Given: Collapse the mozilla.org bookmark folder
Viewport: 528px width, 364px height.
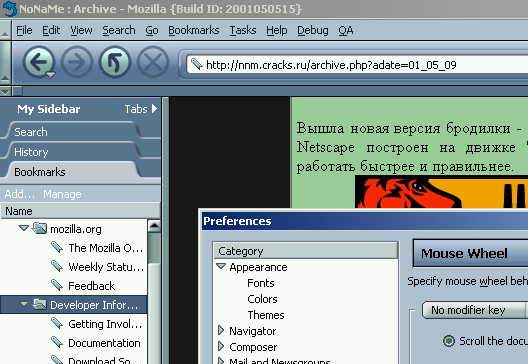Looking at the screenshot, I should [x=24, y=228].
